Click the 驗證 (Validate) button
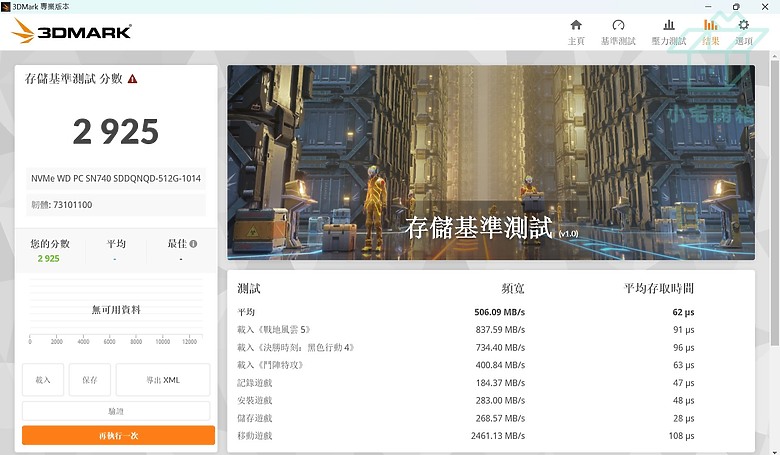The width and height of the screenshot is (780, 455). point(116,411)
